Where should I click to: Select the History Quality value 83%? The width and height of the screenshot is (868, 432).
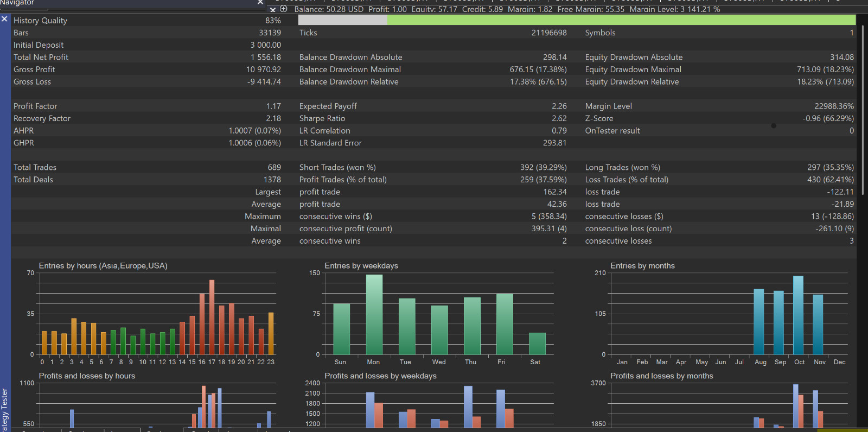click(273, 21)
